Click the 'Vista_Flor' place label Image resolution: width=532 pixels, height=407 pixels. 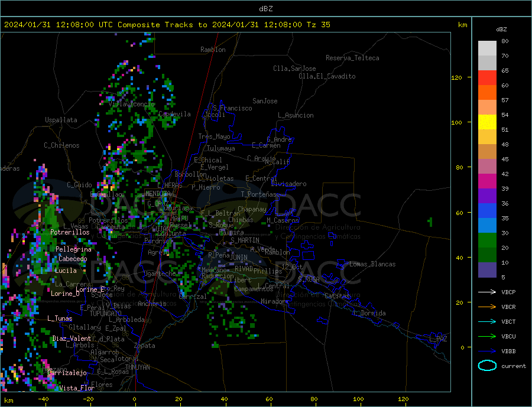77,388
